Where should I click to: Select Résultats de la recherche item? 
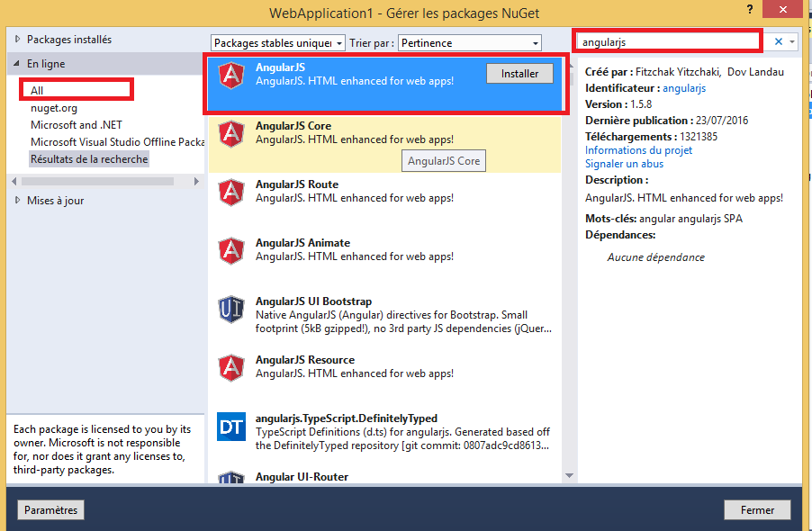click(89, 159)
